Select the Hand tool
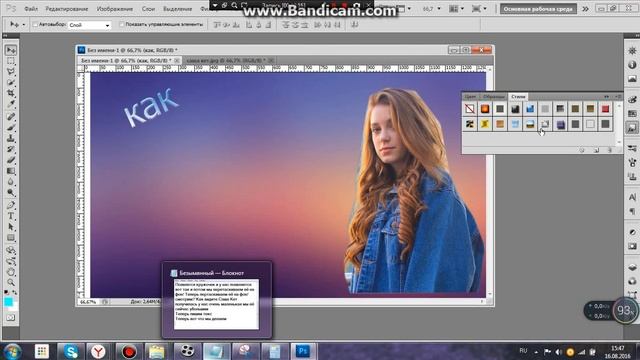This screenshot has height=360, width=640. coord(11,272)
